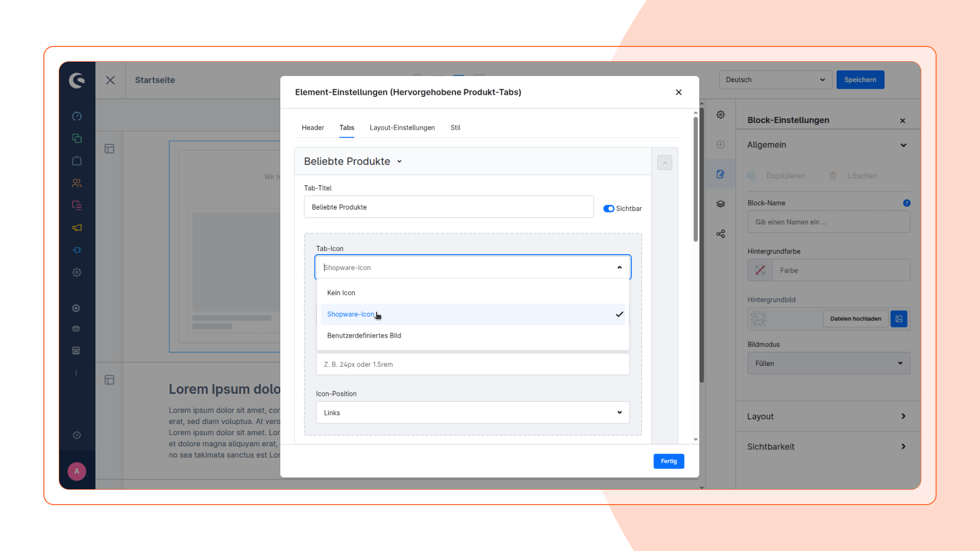Switch to the Stil tab
This screenshot has width=980, height=551.
tap(455, 128)
